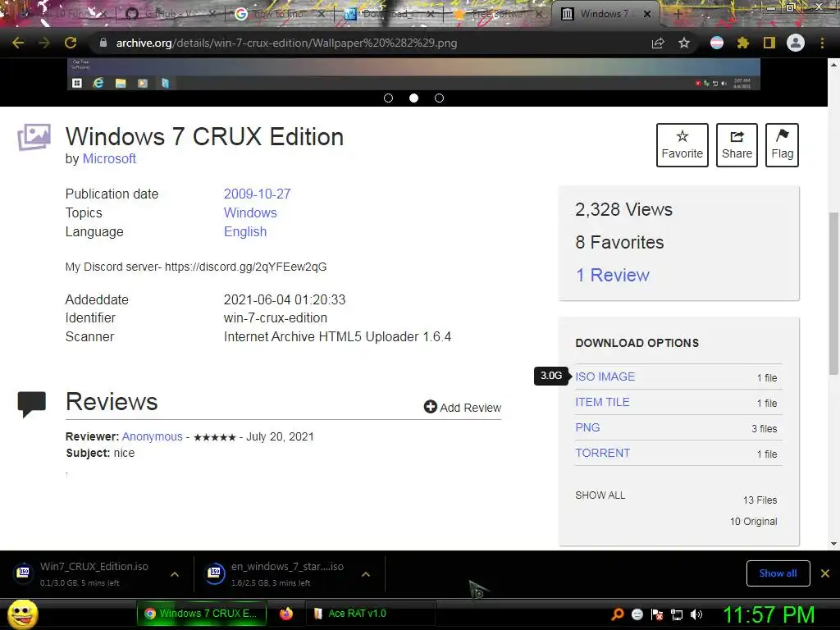Close the downloads bar with the X
The image size is (840, 630).
point(825,573)
